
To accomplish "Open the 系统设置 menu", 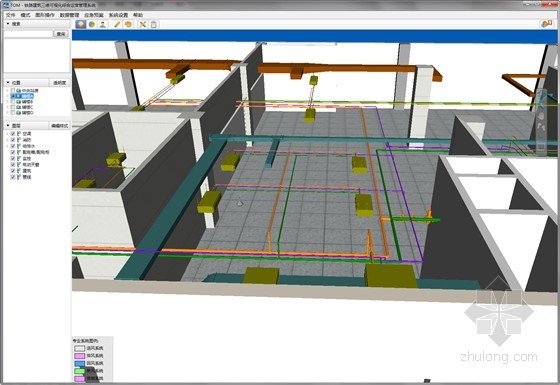I will click(118, 15).
